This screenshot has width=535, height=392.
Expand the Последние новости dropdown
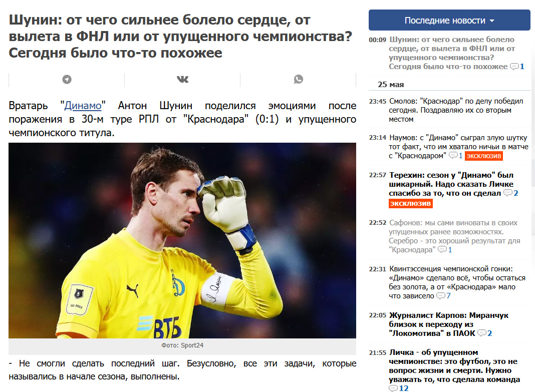[x=449, y=20]
